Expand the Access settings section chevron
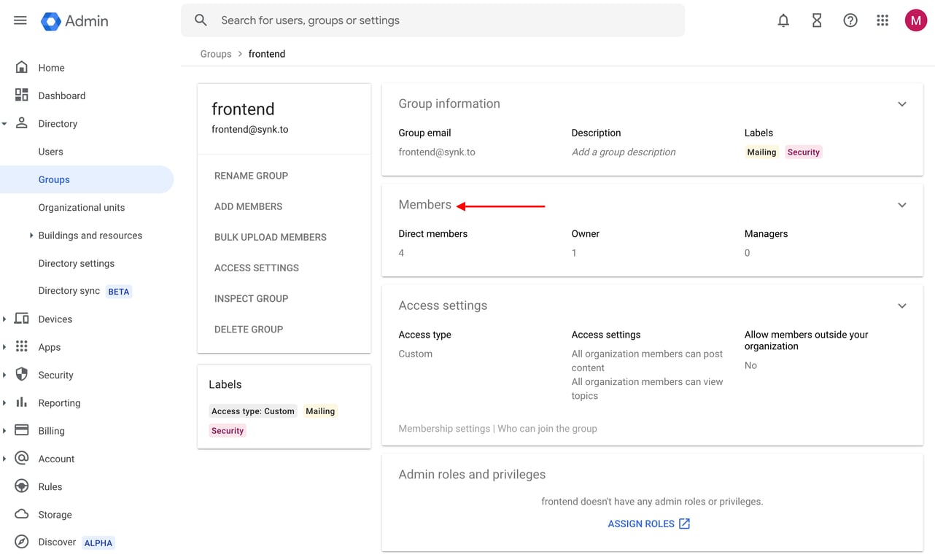Screen dimensions: 935x560 pyautogui.click(x=902, y=306)
